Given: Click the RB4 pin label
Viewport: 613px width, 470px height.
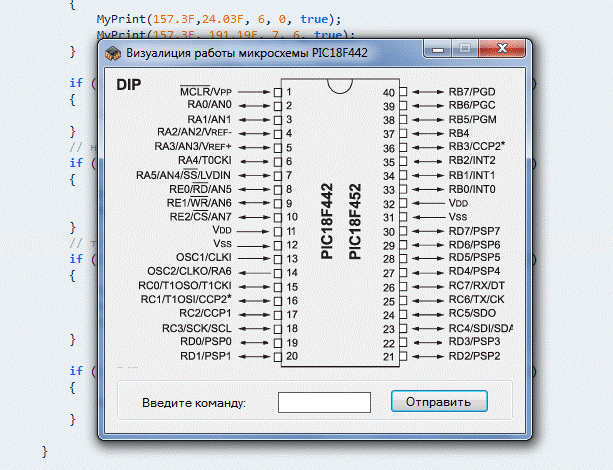Looking at the screenshot, I should pos(459,133).
